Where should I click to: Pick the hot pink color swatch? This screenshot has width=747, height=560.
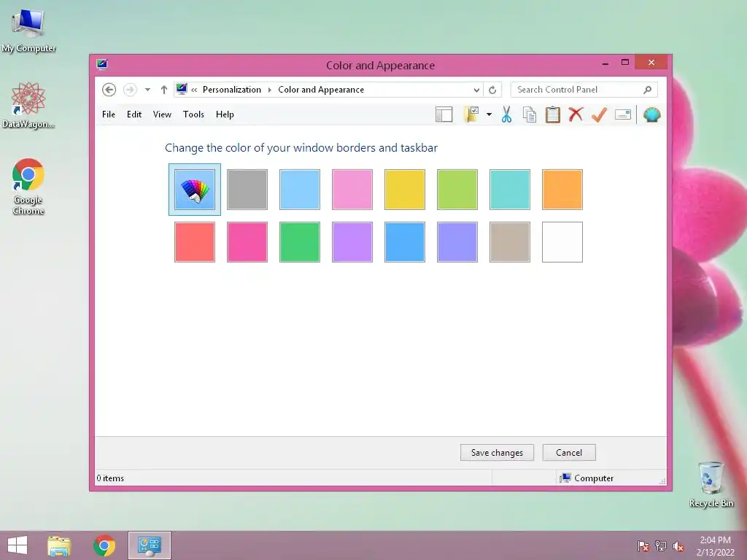[x=247, y=242]
